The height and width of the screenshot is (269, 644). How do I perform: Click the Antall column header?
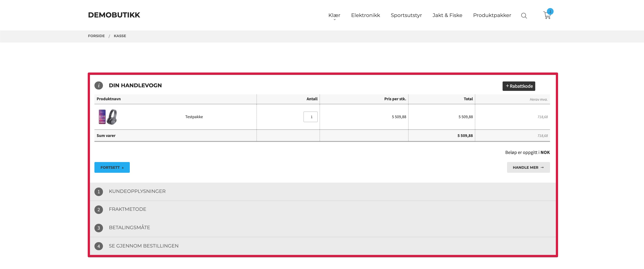[x=312, y=99]
